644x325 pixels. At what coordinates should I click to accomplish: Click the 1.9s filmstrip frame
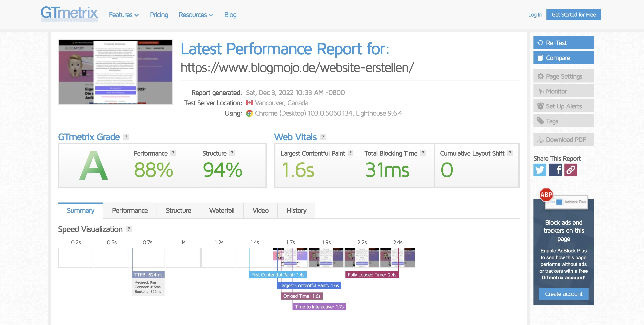coord(326,258)
